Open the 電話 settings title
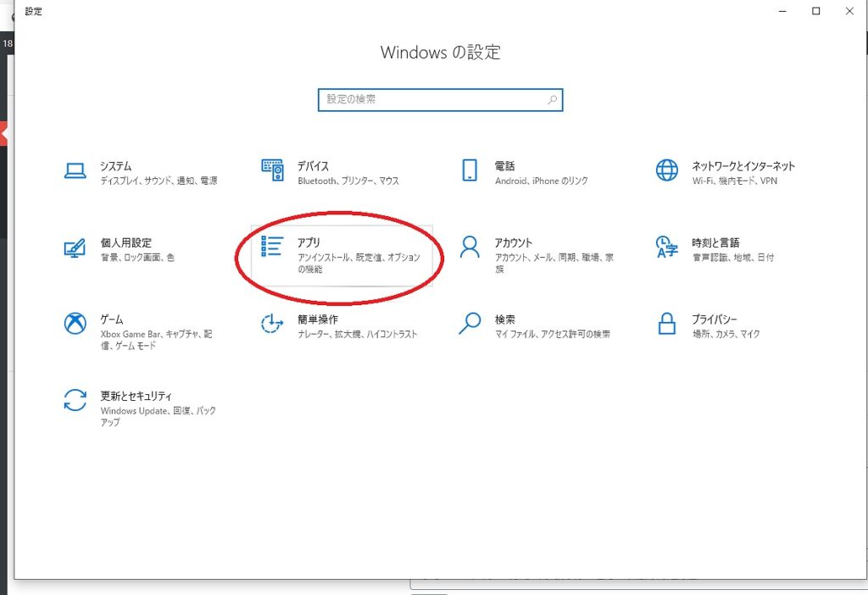868x595 pixels. (x=504, y=166)
